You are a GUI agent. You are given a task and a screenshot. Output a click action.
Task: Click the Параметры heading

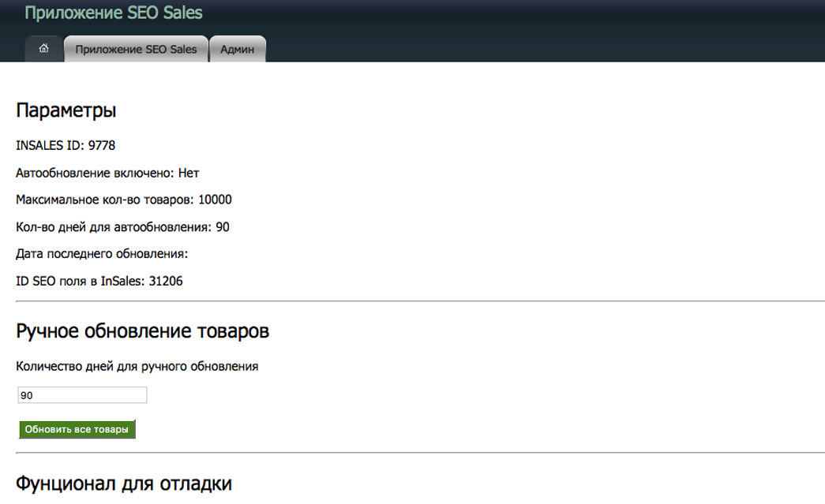coord(66,110)
